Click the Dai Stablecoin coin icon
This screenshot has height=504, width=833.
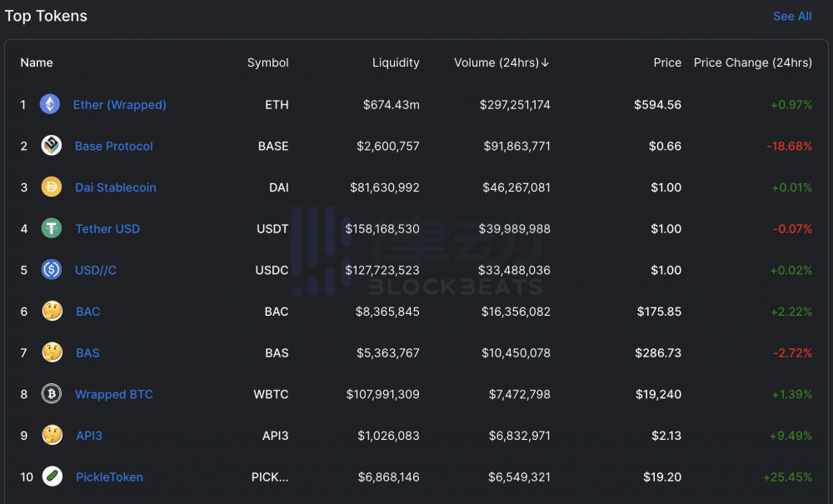coord(52,187)
